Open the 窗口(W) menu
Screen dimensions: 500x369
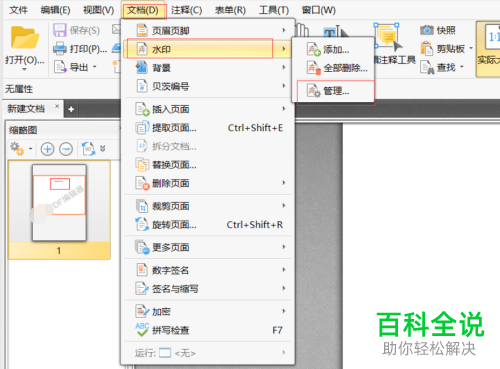click(319, 10)
